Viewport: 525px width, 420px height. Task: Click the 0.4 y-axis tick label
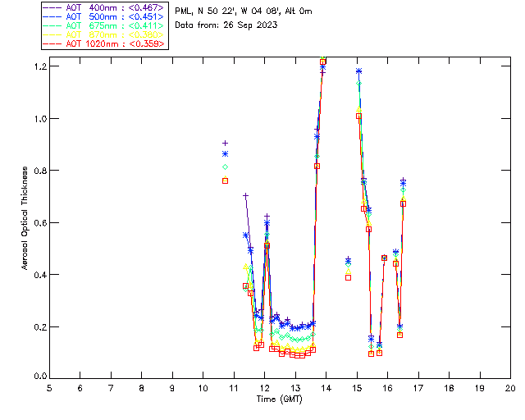pyautogui.click(x=40, y=275)
